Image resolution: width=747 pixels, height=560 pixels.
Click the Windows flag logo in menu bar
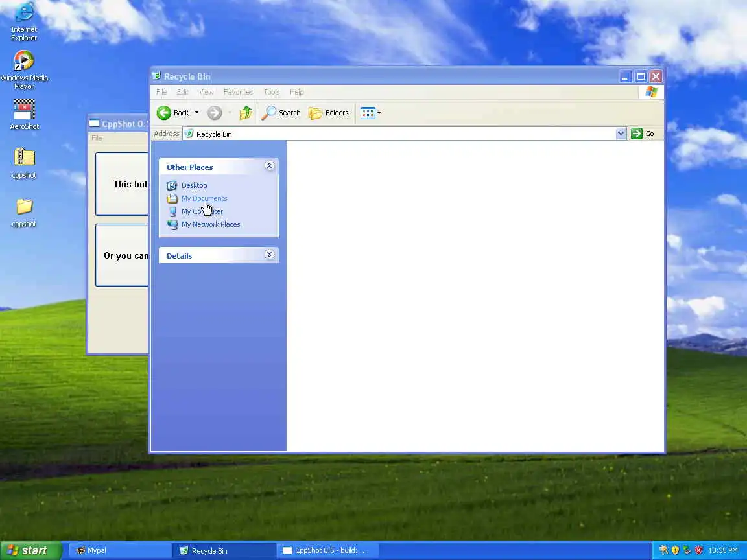click(651, 92)
